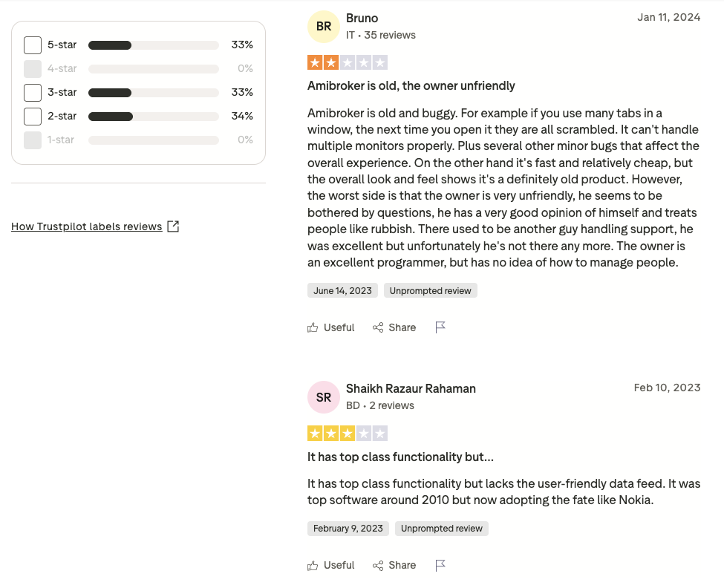Open How Trustpilot labels reviews link
Viewport: 724px width, 588px height.
click(86, 226)
